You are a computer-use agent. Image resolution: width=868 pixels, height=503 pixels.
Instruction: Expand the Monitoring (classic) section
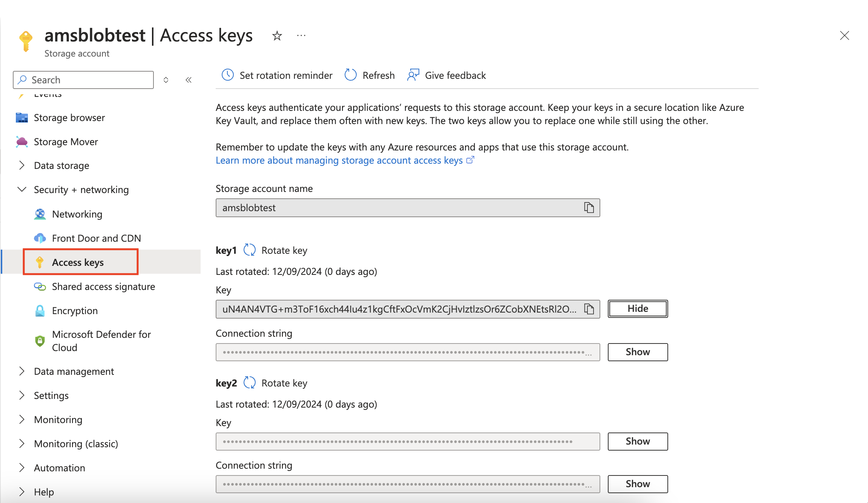(x=22, y=443)
